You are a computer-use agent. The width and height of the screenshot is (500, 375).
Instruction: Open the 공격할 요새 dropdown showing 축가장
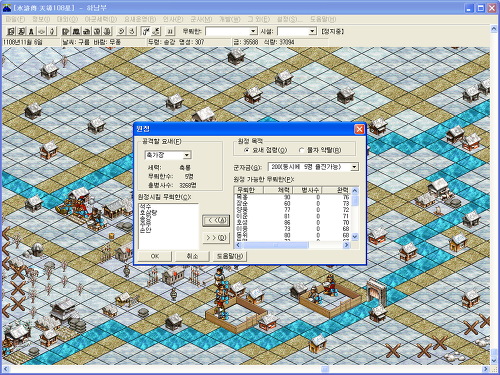pos(168,155)
